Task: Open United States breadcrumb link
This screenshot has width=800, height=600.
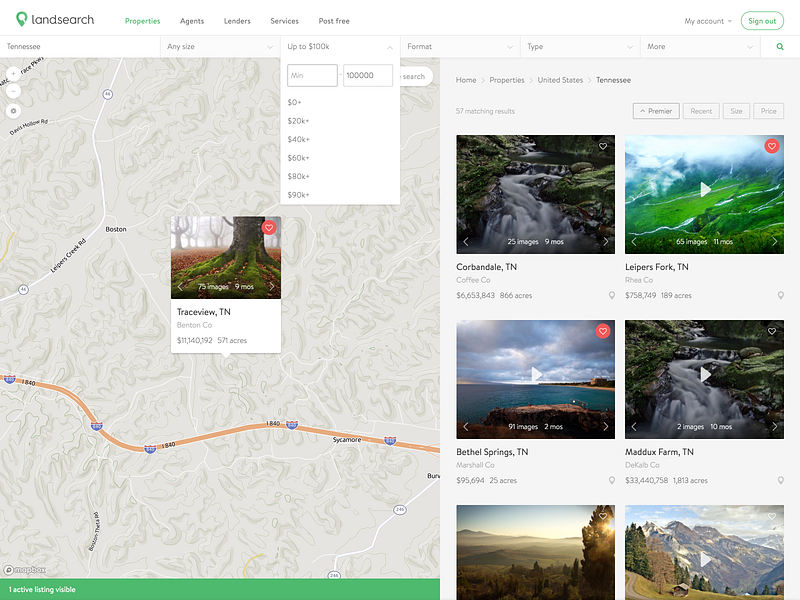Action: tap(560, 80)
